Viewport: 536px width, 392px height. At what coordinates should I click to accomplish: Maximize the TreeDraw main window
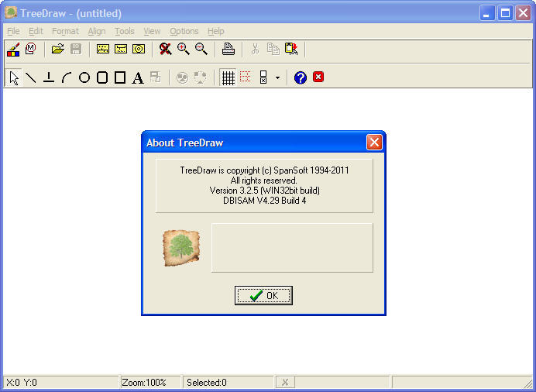[x=505, y=13]
